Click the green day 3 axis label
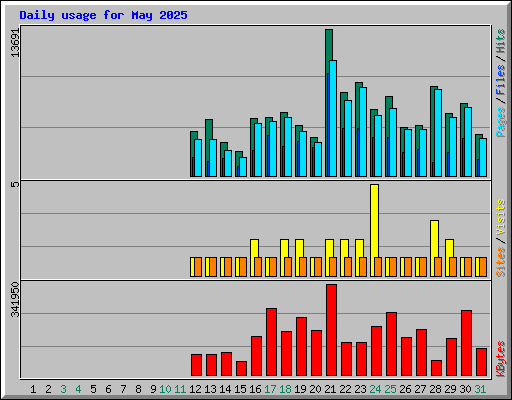 (x=63, y=389)
